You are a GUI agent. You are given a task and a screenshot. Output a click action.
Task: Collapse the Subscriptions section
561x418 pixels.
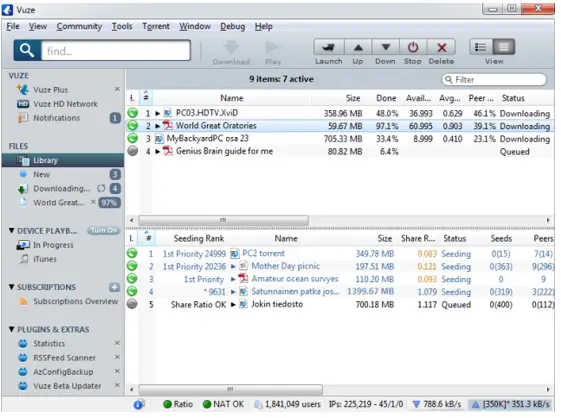pyautogui.click(x=11, y=287)
